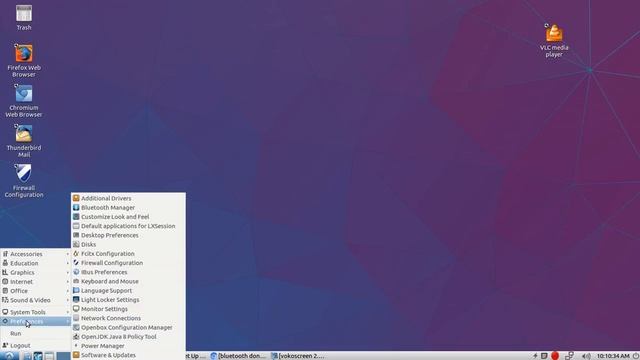Choose Run in the start menu

36,333
